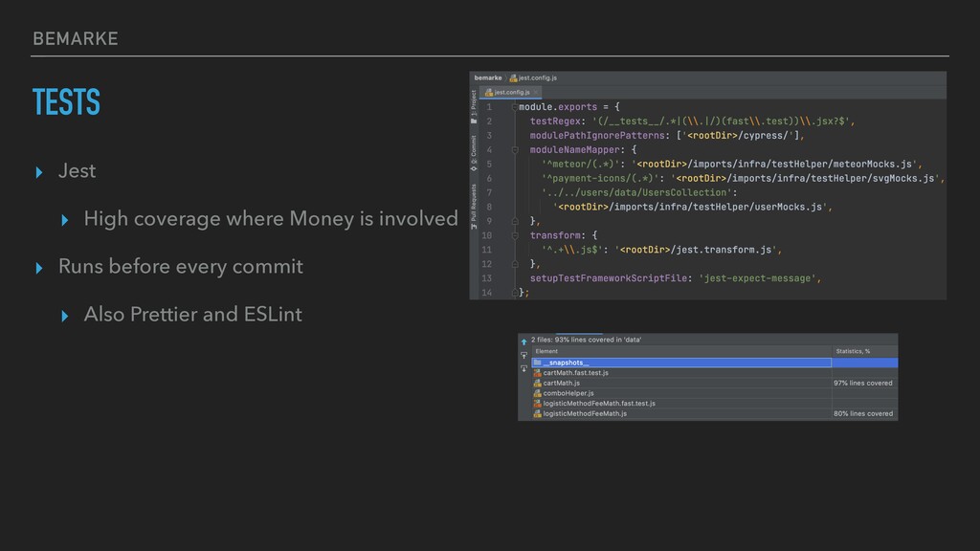
Task: Collapse the transform block fold on line 10
Action: tap(514, 235)
